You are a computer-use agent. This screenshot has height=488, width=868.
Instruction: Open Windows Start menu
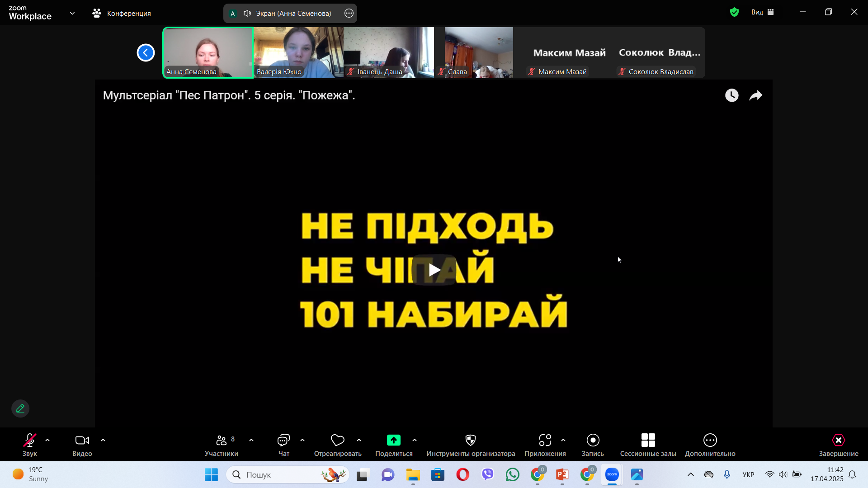[x=211, y=474]
